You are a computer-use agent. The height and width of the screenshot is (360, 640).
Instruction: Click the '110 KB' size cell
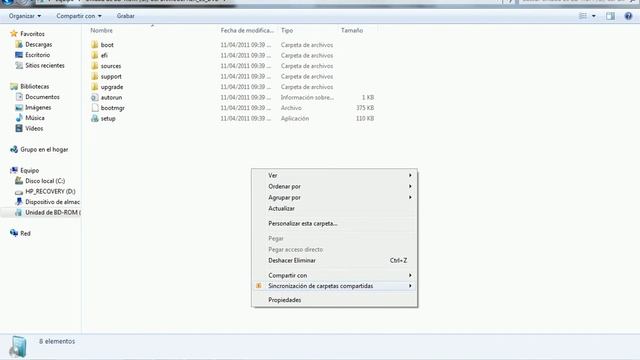pyautogui.click(x=365, y=118)
